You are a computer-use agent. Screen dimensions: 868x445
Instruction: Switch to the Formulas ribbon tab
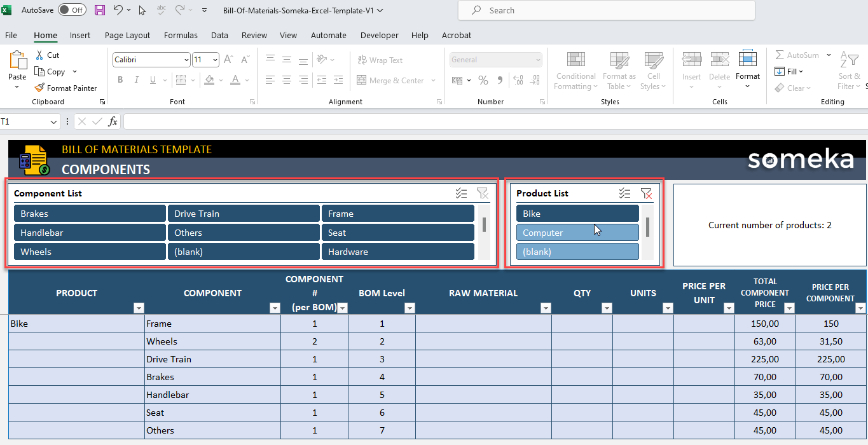[x=181, y=35]
